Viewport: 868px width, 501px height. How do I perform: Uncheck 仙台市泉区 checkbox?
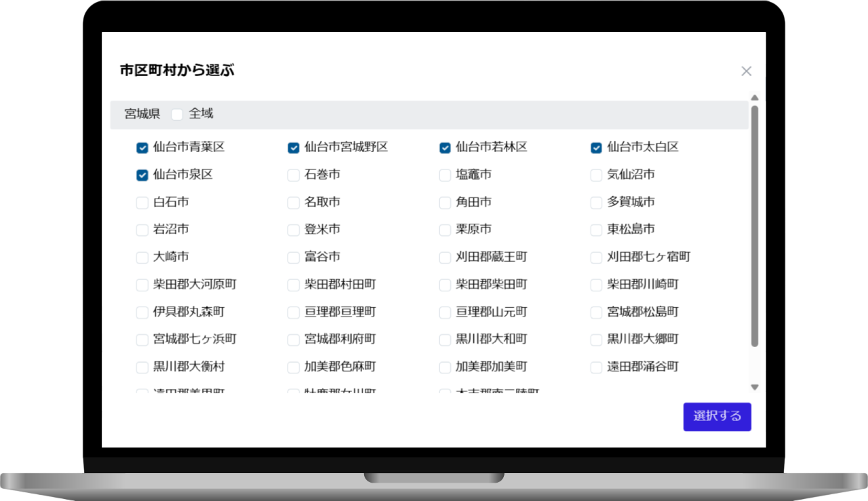tap(142, 176)
